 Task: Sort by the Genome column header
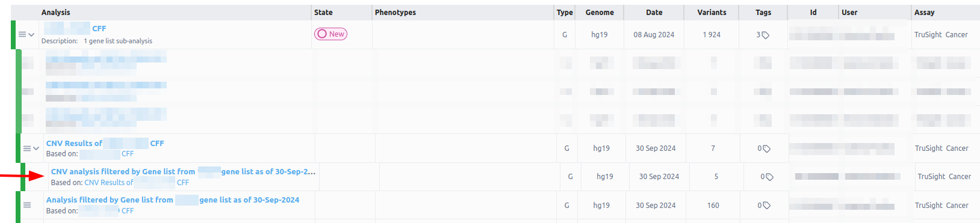[600, 12]
